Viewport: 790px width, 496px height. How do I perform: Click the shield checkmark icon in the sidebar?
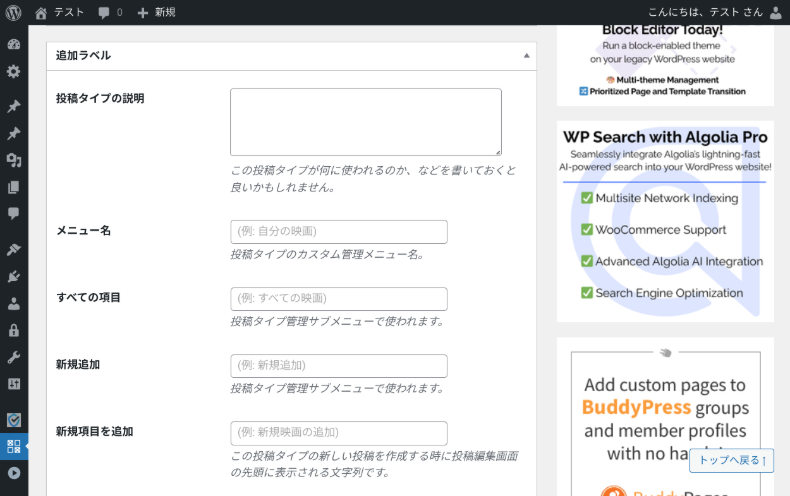(14, 419)
